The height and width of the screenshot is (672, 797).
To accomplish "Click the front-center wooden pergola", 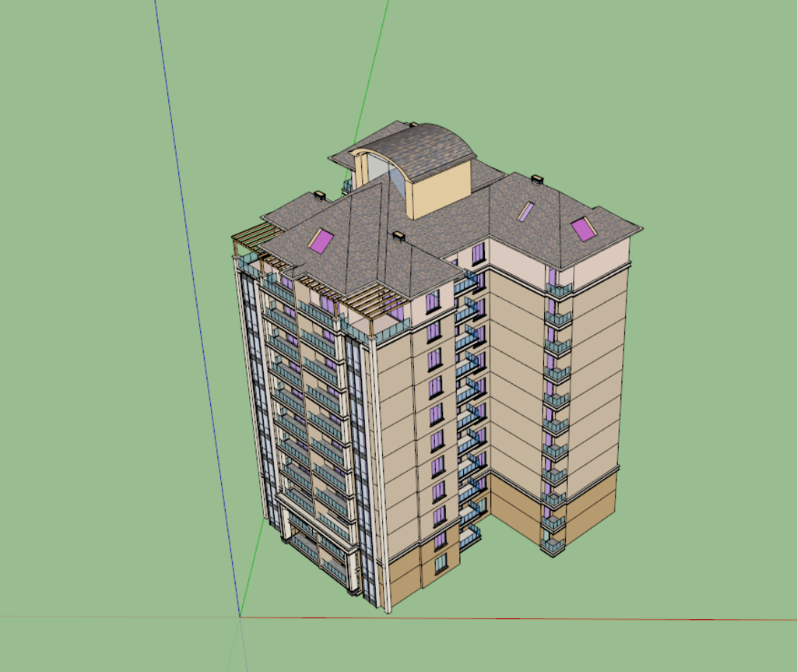I will pyautogui.click(x=374, y=298).
